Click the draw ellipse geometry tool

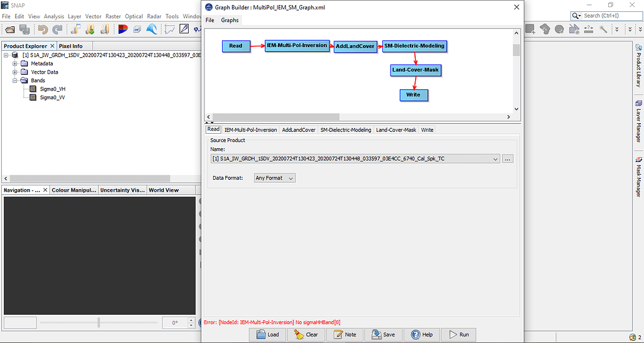pos(558,29)
